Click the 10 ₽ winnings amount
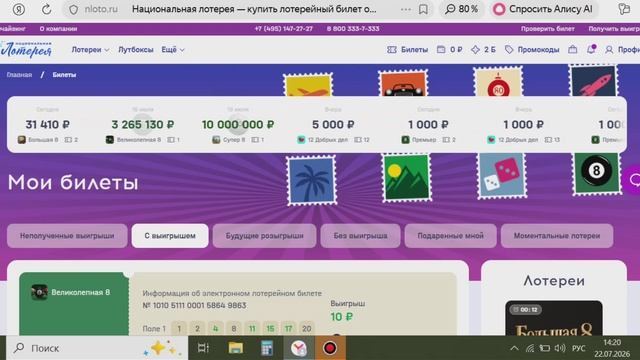This screenshot has height=360, width=640. (x=342, y=317)
